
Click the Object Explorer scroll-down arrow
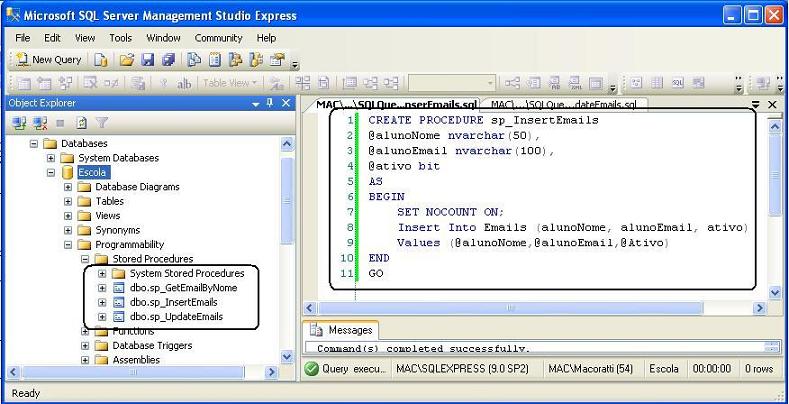click(287, 357)
